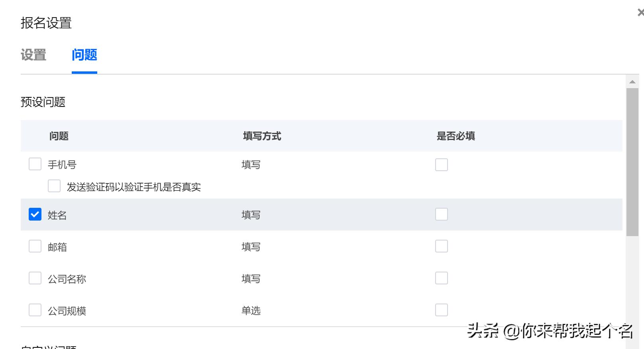Select the 公司规模 question checkbox
This screenshot has height=349, width=644.
pyautogui.click(x=35, y=310)
